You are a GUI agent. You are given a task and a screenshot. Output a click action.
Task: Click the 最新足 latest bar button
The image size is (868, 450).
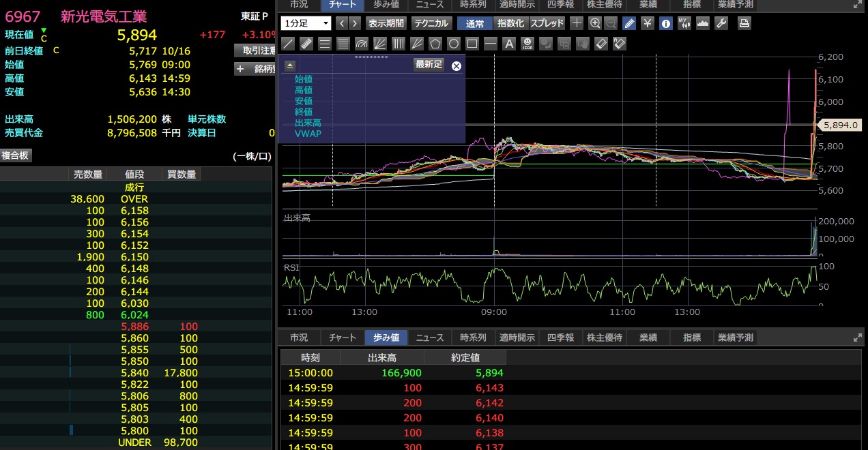(x=429, y=65)
